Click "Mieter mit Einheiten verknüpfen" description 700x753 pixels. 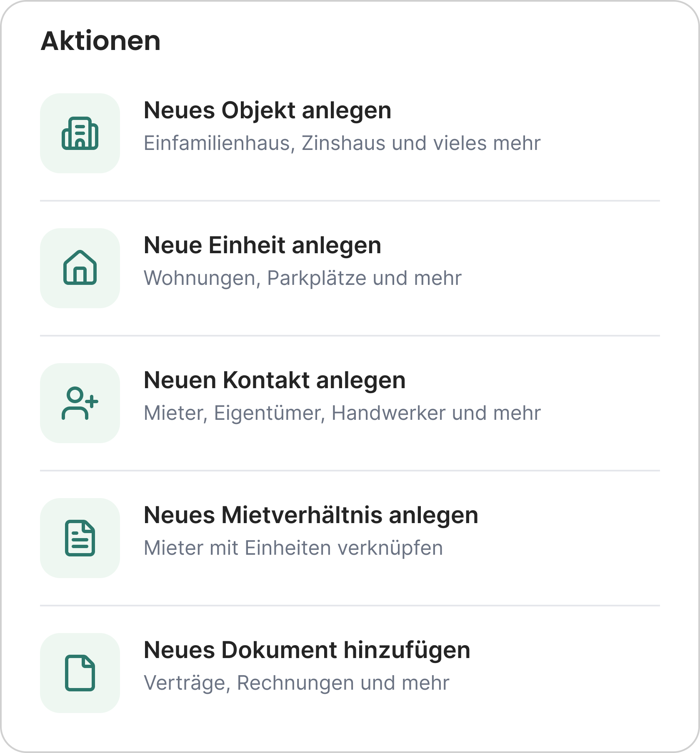pyautogui.click(x=293, y=548)
